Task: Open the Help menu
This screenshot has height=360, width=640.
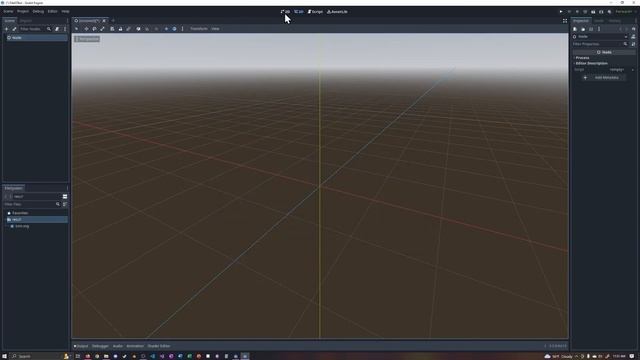Action: click(x=65, y=11)
